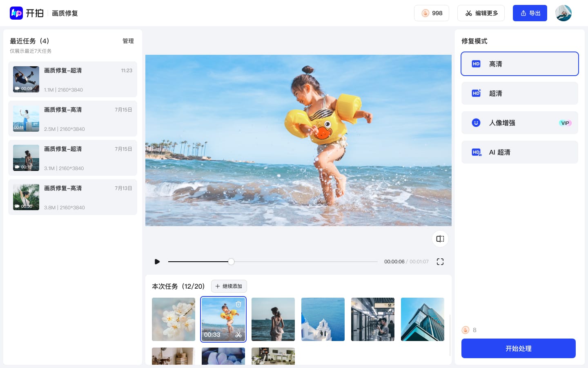Click the VIP badge on 人像增强

[565, 123]
